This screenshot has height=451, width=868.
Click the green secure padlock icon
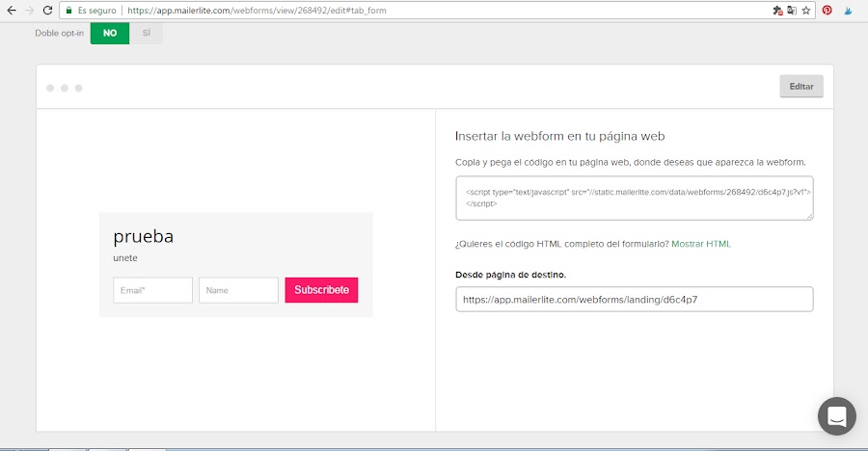click(x=68, y=11)
